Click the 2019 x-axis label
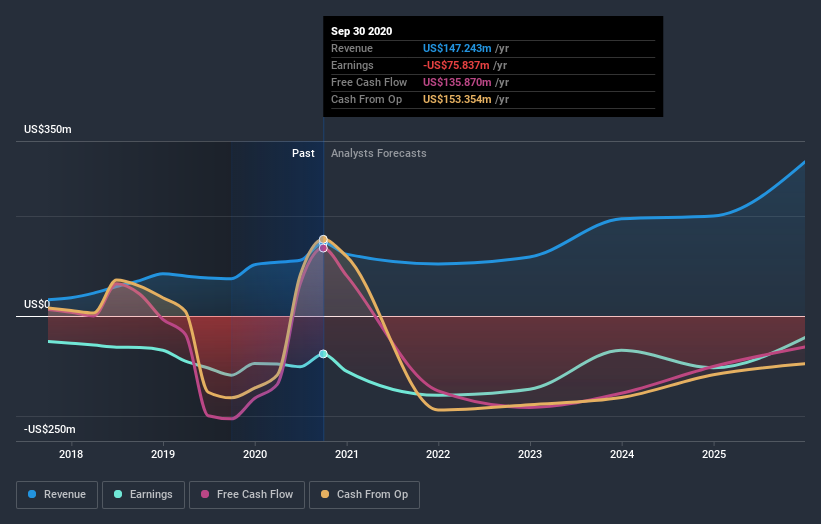 pyautogui.click(x=163, y=454)
